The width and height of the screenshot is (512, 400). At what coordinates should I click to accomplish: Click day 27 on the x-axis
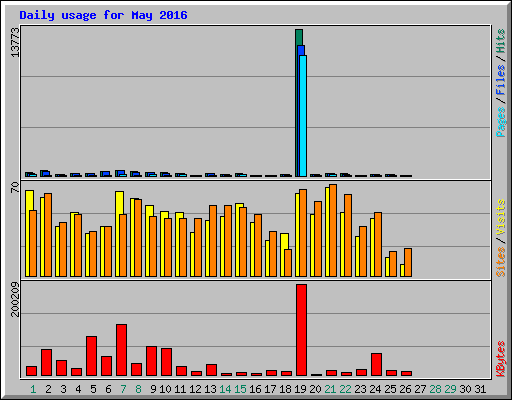(420, 389)
